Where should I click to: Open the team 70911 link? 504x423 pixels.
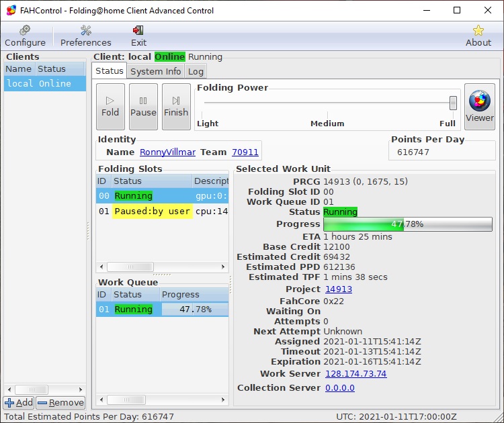[245, 152]
